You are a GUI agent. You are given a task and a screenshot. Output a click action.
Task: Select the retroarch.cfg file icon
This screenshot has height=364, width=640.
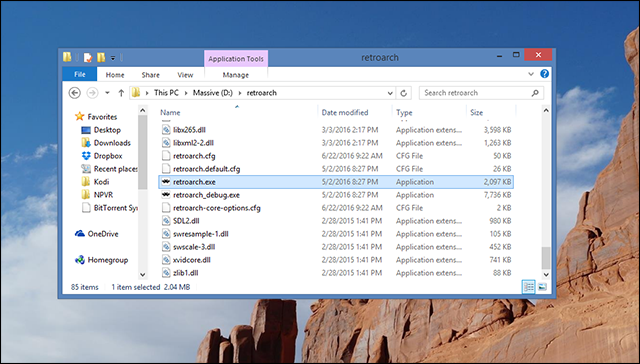tap(166, 156)
